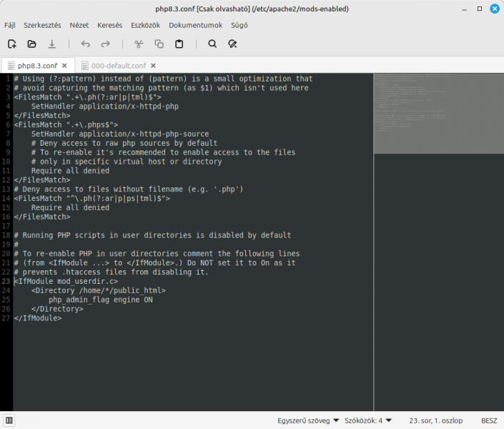Place cursor on SetHandler application/x-httpd-php line
Screen dimensions: 504x429
(x=105, y=107)
